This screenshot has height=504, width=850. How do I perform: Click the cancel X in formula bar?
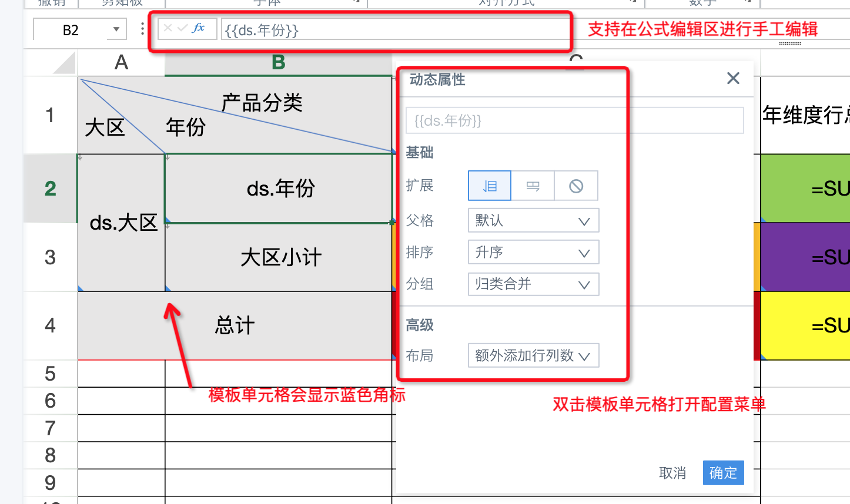coord(168,28)
